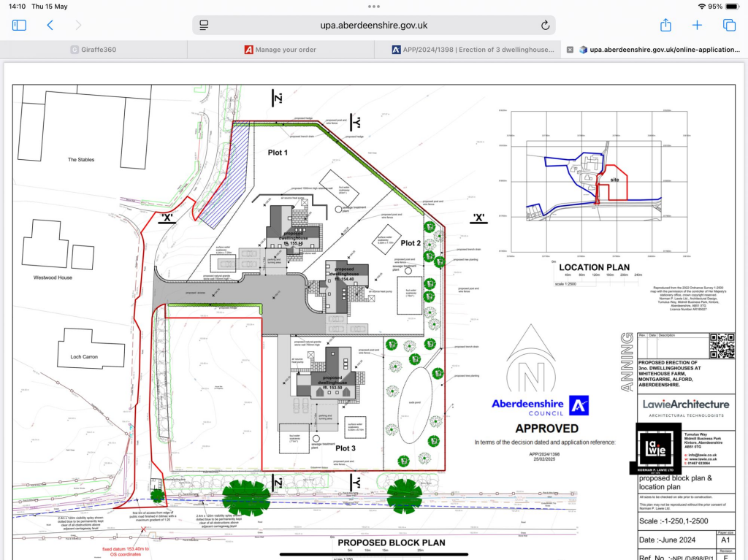The height and width of the screenshot is (560, 748).
Task: Tap the QR code on the plan
Action: [x=722, y=345]
